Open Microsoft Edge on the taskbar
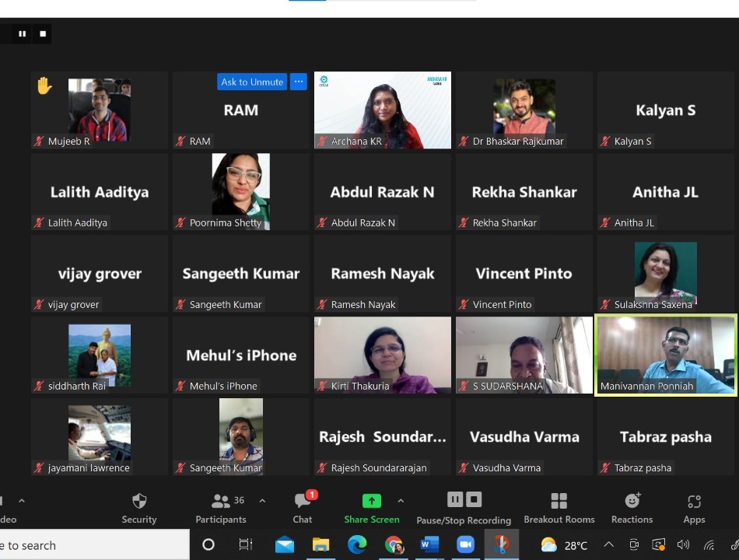Image resolution: width=739 pixels, height=560 pixels. [357, 545]
